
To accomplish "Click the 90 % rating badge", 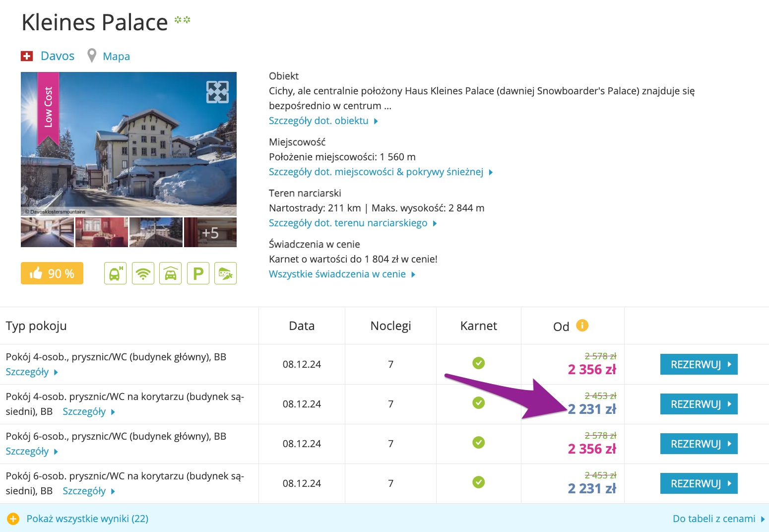I will pyautogui.click(x=52, y=273).
